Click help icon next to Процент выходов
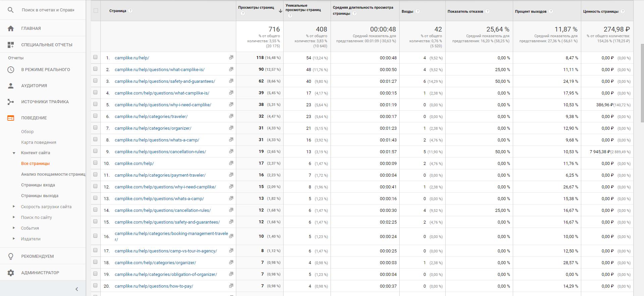 (551, 11)
